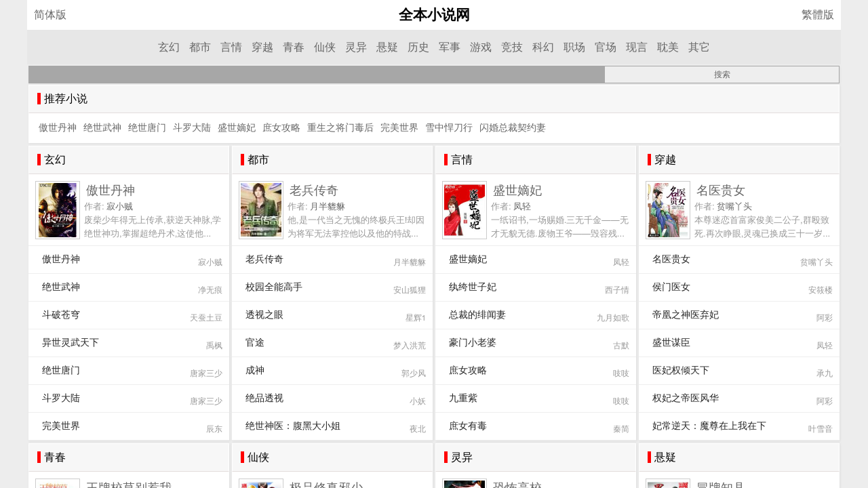This screenshot has height=488, width=868.
Task: Open the 军事 nav category
Action: click(x=450, y=47)
